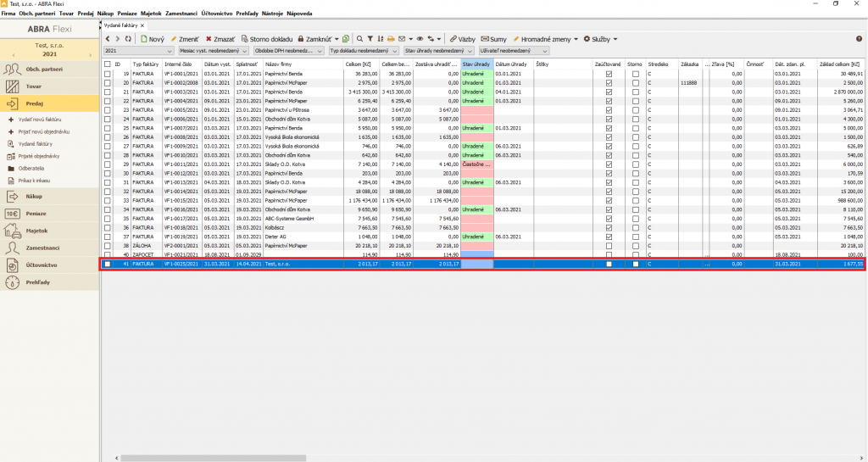Open the Obdobie DPH neobmedzený dropdown
Screen dimensions: 868x462
[x=288, y=51]
